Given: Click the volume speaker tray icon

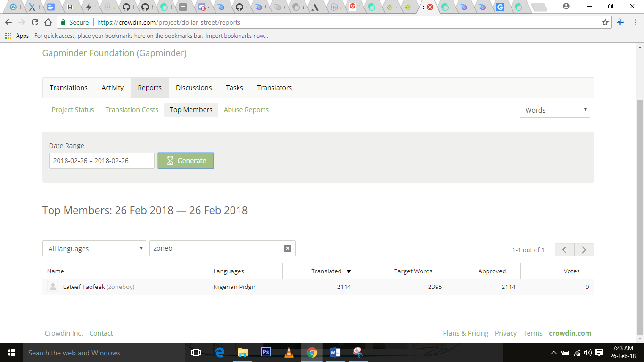Looking at the screenshot, I should (587, 353).
